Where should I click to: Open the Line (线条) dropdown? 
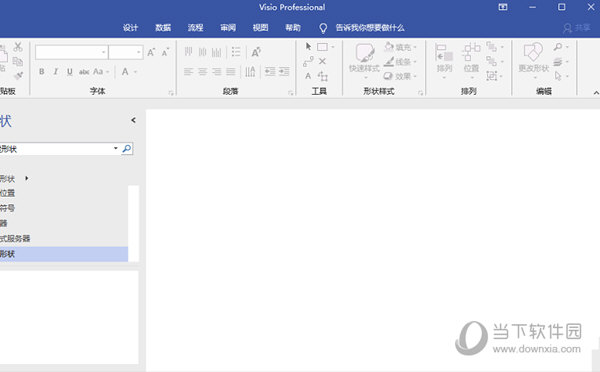tap(400, 62)
